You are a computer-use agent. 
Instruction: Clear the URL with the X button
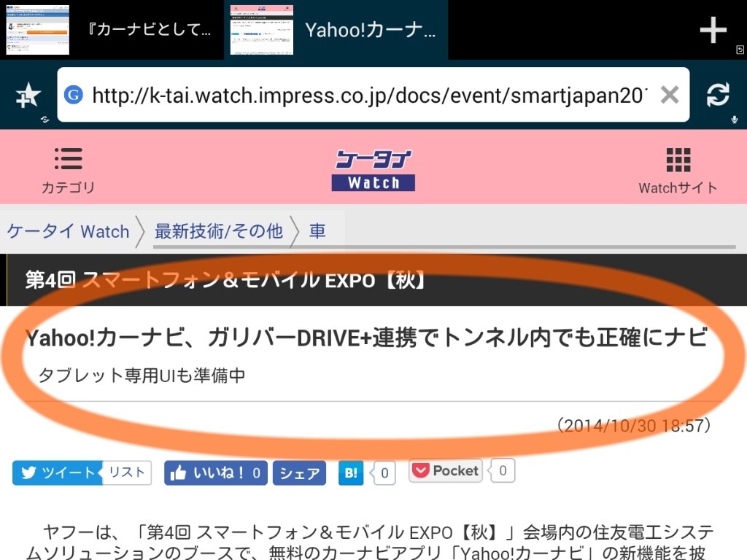[x=670, y=95]
